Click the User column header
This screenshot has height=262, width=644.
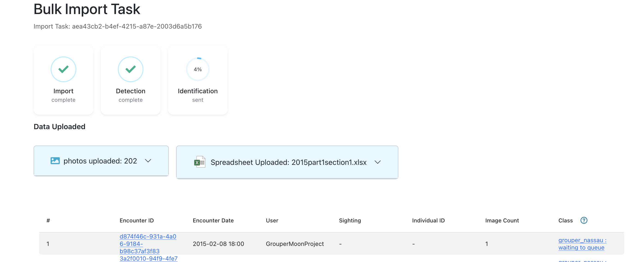[x=272, y=221]
